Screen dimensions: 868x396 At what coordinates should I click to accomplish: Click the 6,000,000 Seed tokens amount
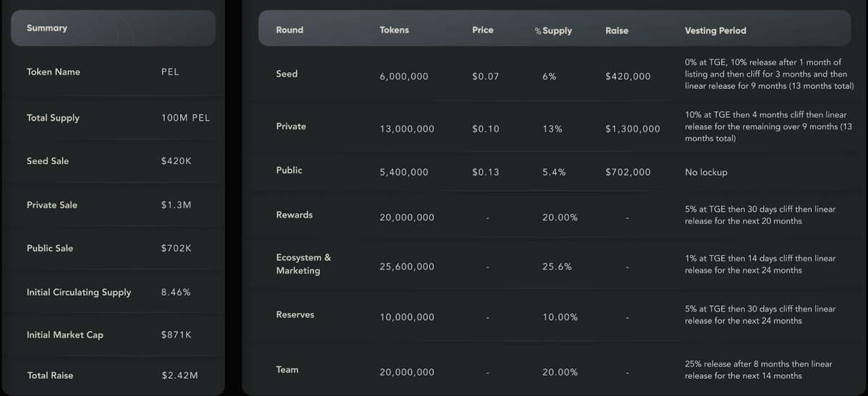[x=404, y=77]
